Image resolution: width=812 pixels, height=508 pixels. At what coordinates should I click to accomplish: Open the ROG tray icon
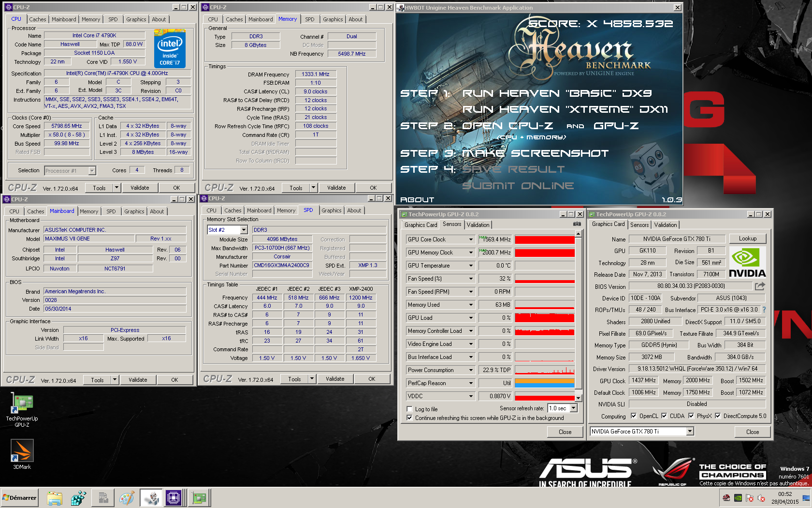(x=726, y=498)
